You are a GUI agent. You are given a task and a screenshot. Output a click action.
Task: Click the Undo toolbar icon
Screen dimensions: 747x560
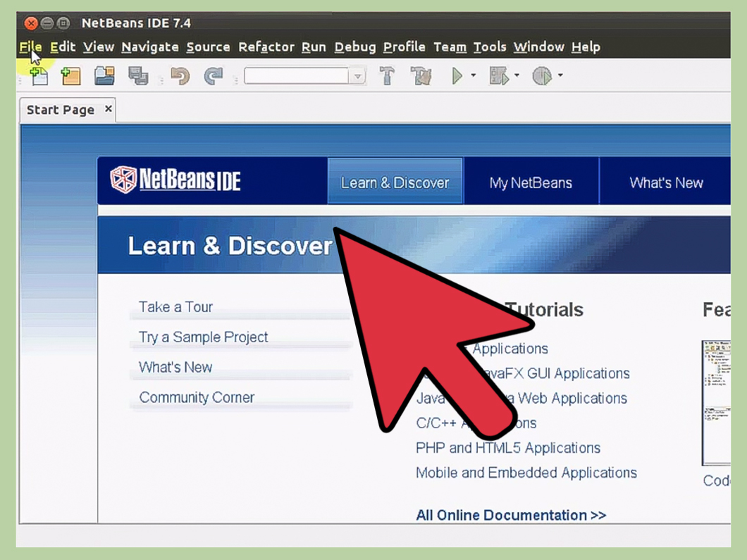coord(180,75)
